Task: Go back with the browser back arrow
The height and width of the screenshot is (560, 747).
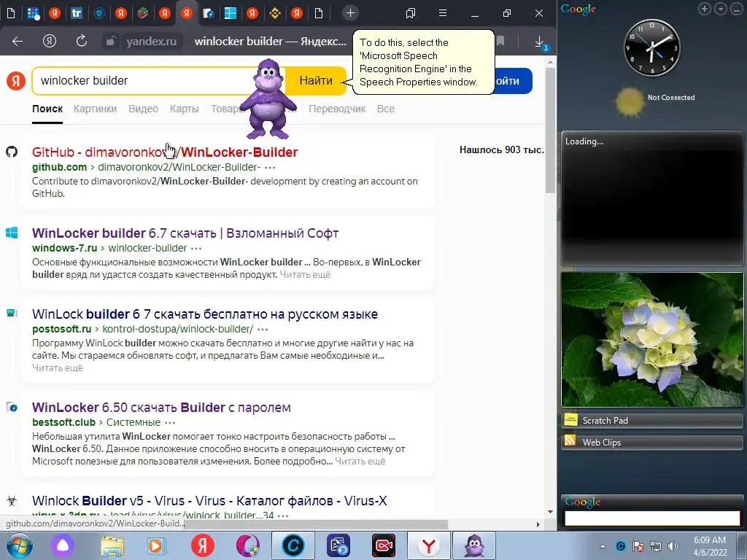Action: (18, 42)
